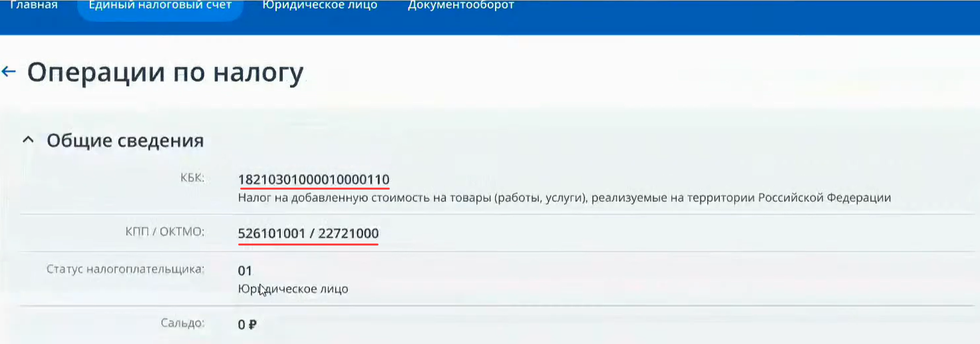This screenshot has height=344, width=980.
Task: Click the Сальдо: field label
Action: (x=182, y=323)
